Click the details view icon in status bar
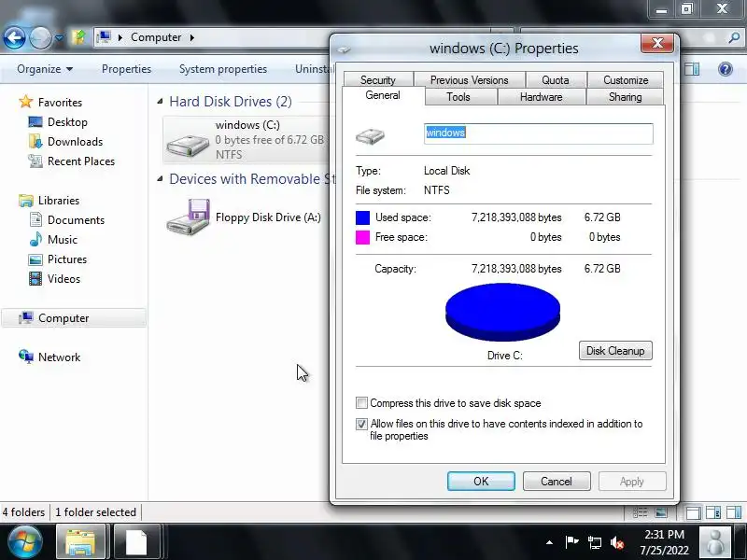The height and width of the screenshot is (560, 747). 640,512
